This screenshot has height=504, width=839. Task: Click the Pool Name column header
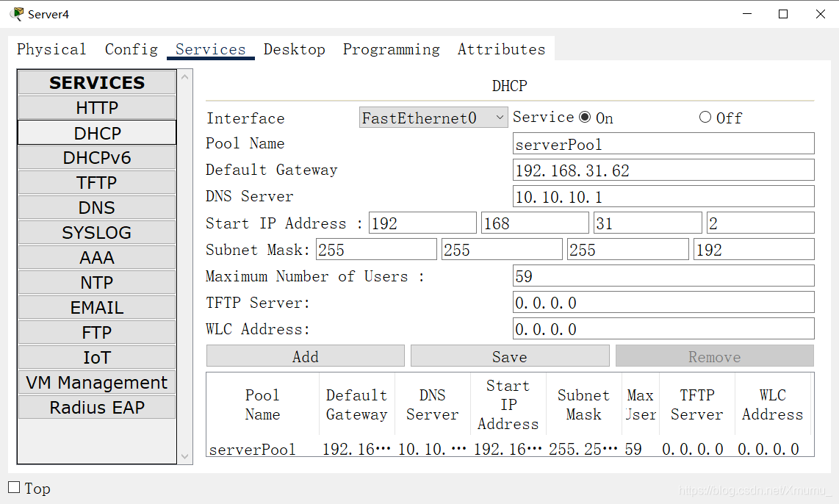click(x=263, y=405)
